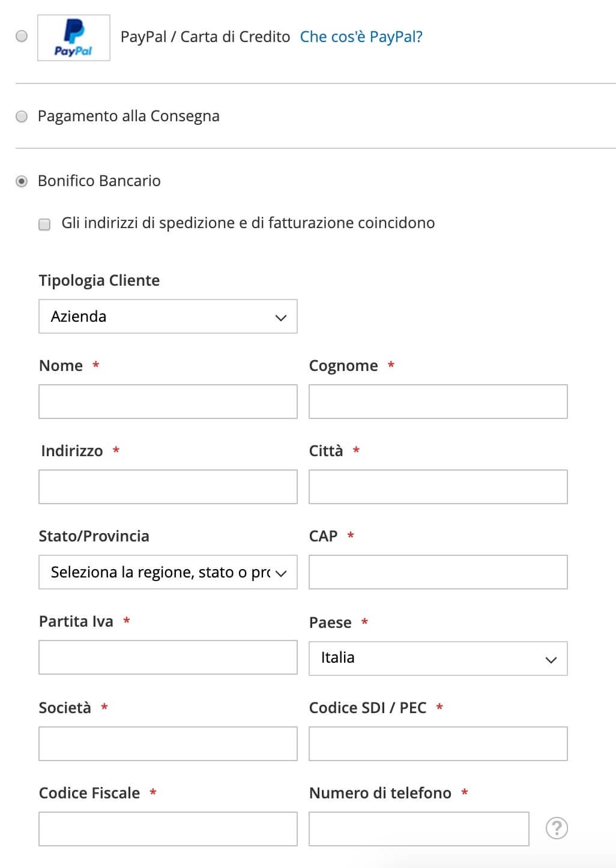Click the Codice SDI / PEC field
The height and width of the screenshot is (868, 616).
(x=438, y=744)
